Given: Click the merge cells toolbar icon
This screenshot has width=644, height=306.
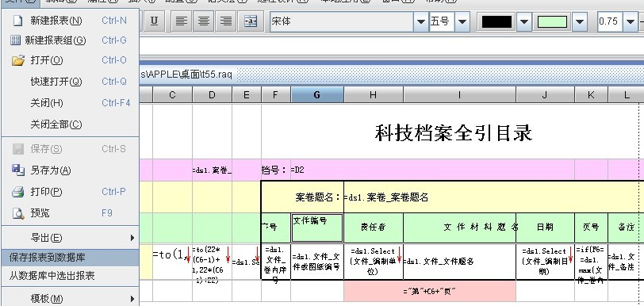Looking at the screenshot, I should 250,21.
